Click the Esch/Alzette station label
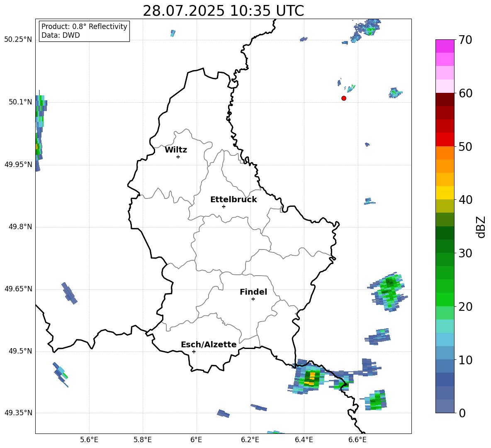The width and height of the screenshot is (491, 448). pos(209,344)
